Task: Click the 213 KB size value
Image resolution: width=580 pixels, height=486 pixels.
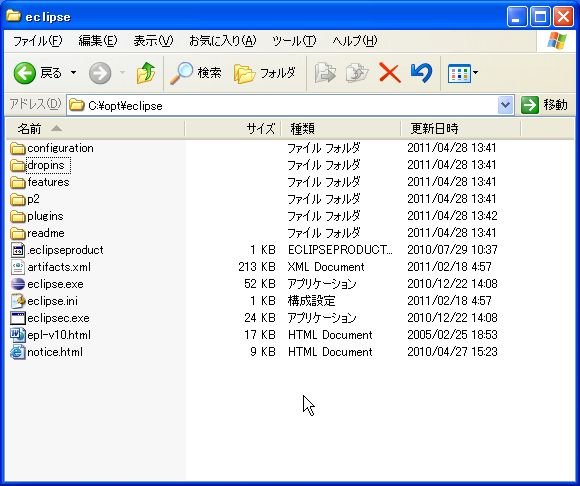Action: pyautogui.click(x=257, y=267)
